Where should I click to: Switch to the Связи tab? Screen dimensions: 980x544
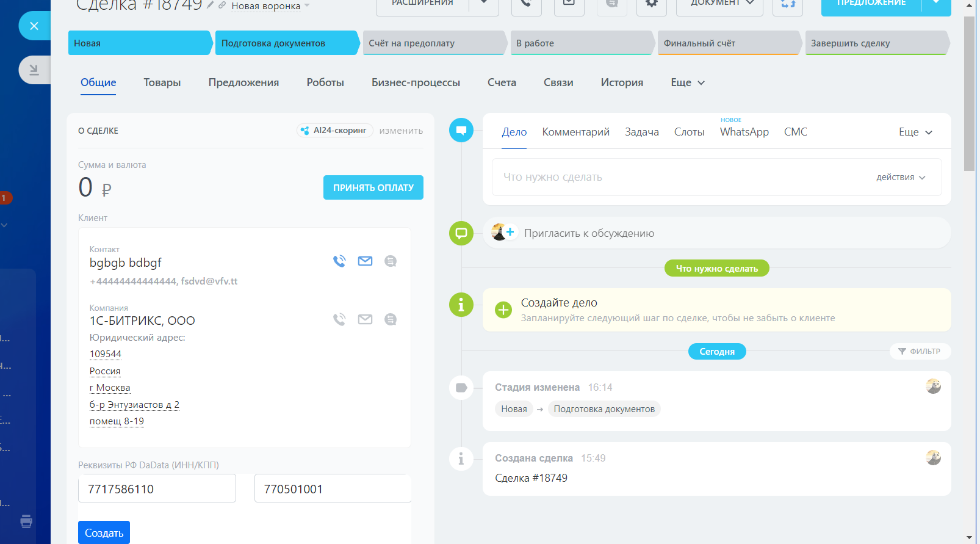coord(558,82)
